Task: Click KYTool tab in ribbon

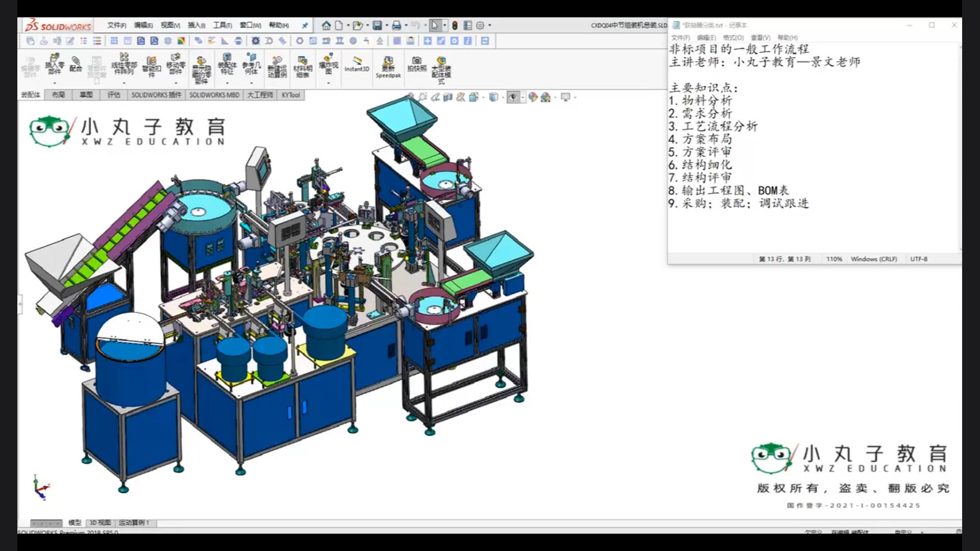Action: tap(291, 95)
